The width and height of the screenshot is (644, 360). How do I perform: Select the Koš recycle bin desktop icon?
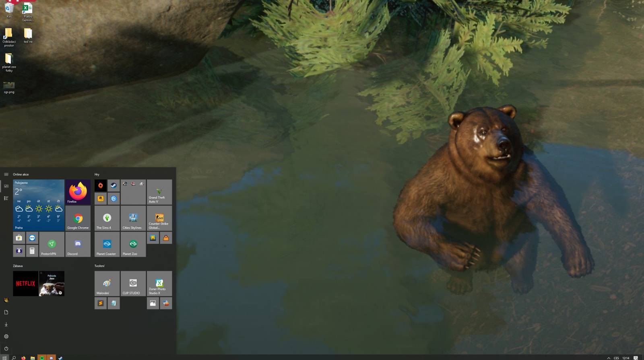9,10
